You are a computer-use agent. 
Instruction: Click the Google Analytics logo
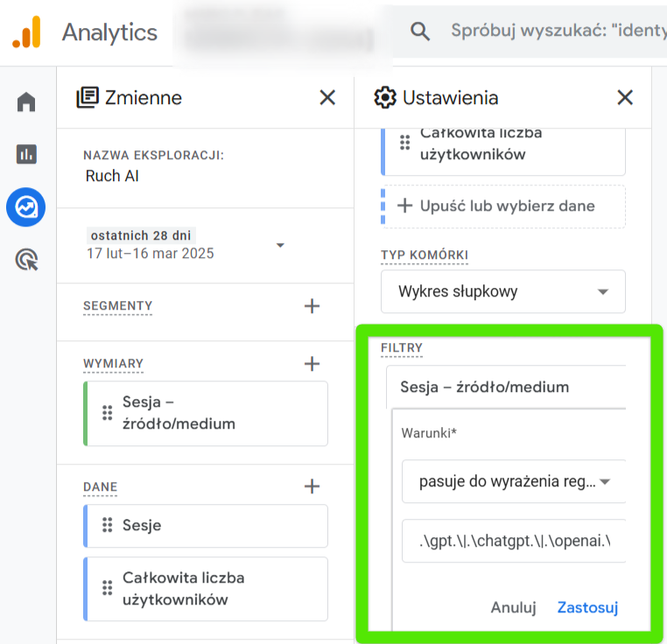coord(26,32)
